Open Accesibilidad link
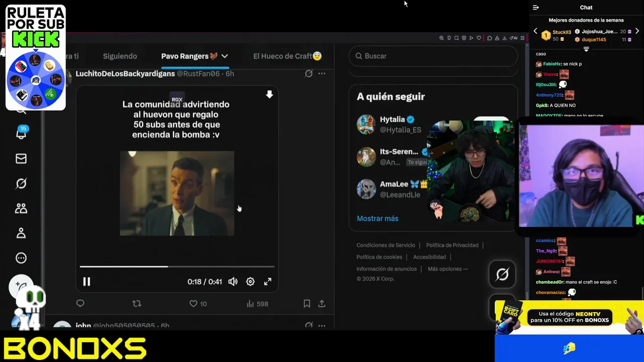 point(430,257)
